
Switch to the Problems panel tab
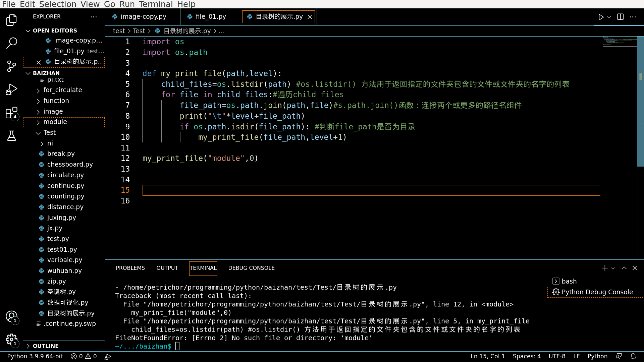130,268
